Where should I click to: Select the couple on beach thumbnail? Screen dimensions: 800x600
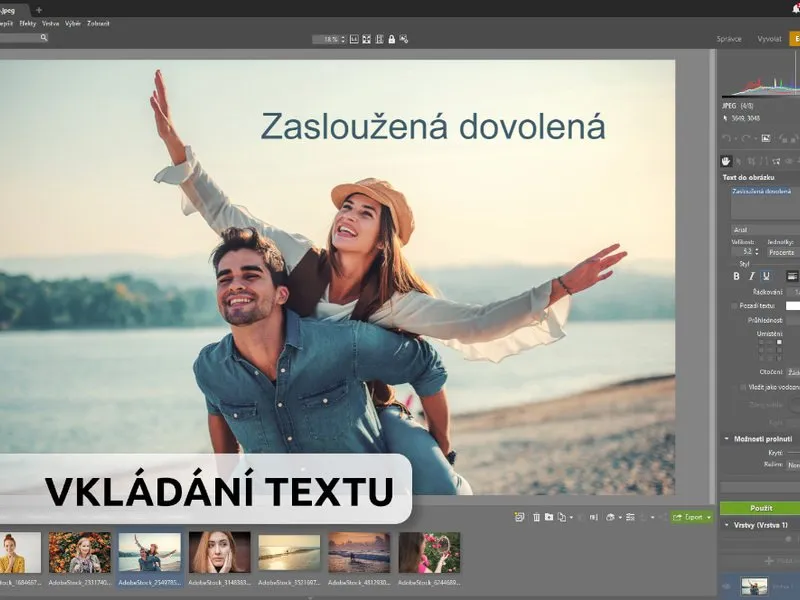point(149,553)
